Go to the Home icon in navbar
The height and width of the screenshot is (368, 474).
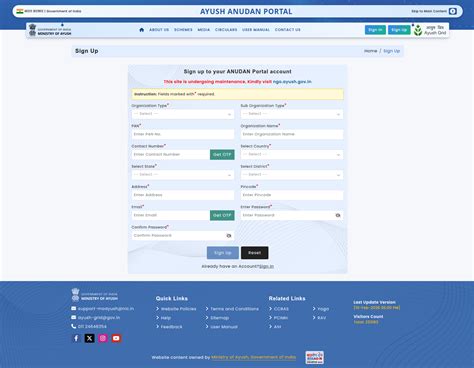[141, 30]
